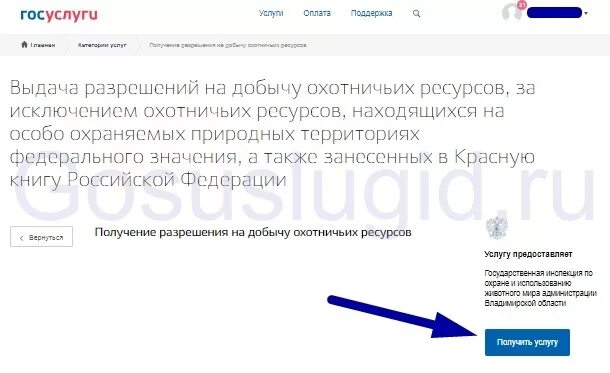Image resolution: width=610 pixels, height=373 pixels.
Task: Click the home icon in breadcrumbs
Action: (x=24, y=44)
